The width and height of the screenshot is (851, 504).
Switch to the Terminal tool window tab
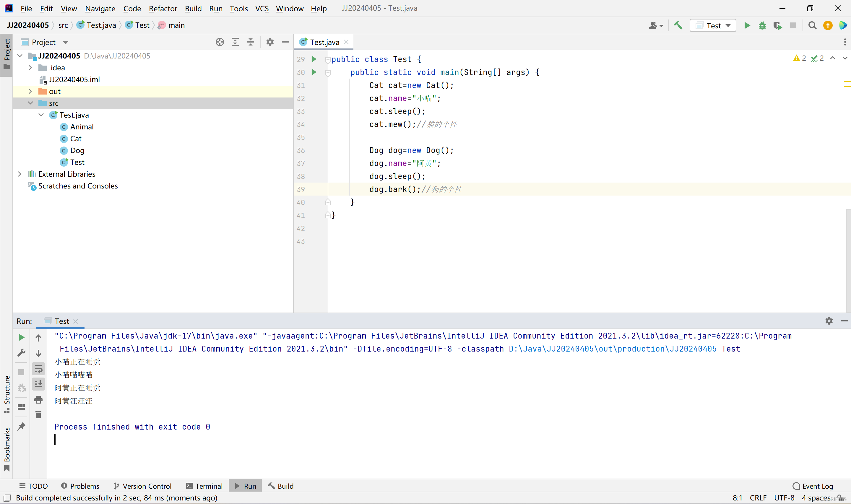tap(204, 486)
